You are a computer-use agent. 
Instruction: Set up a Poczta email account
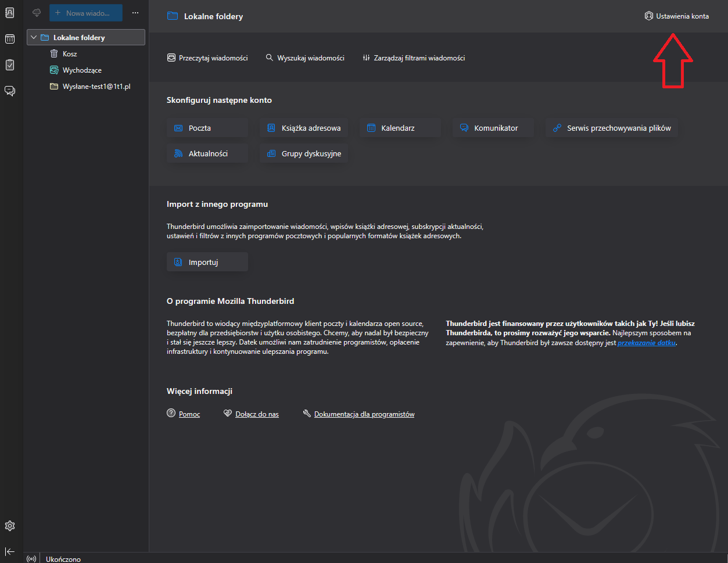click(207, 128)
